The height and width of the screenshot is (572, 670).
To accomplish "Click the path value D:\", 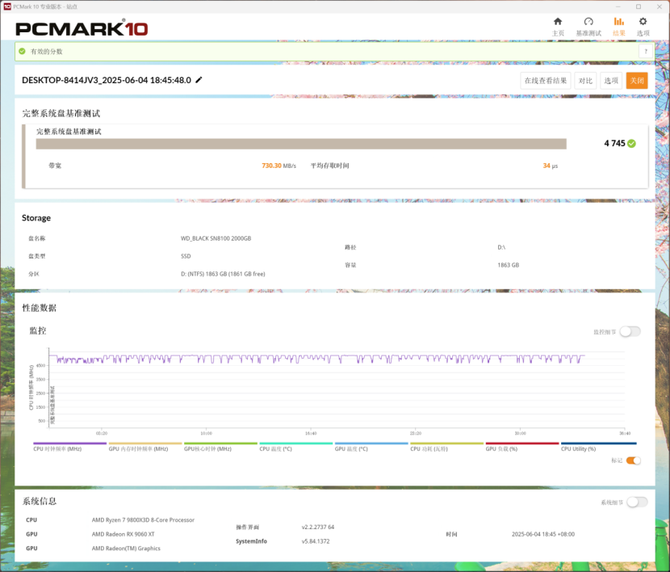I will click(x=501, y=247).
